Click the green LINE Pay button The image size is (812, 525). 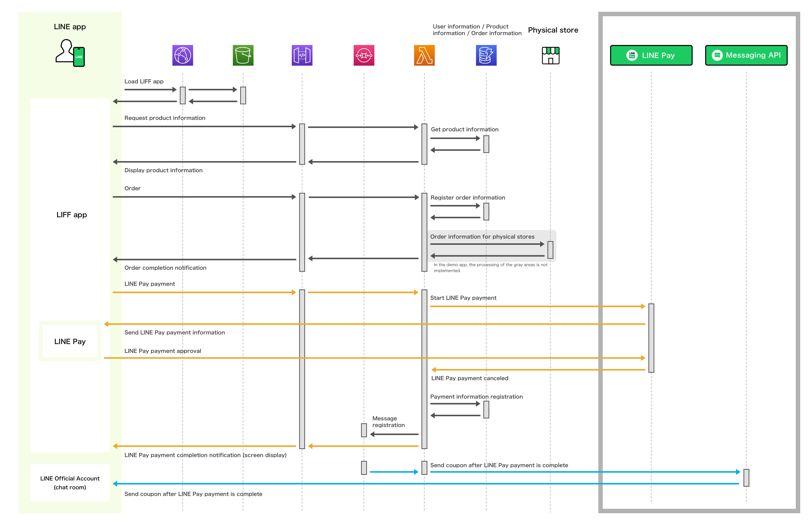(x=651, y=55)
